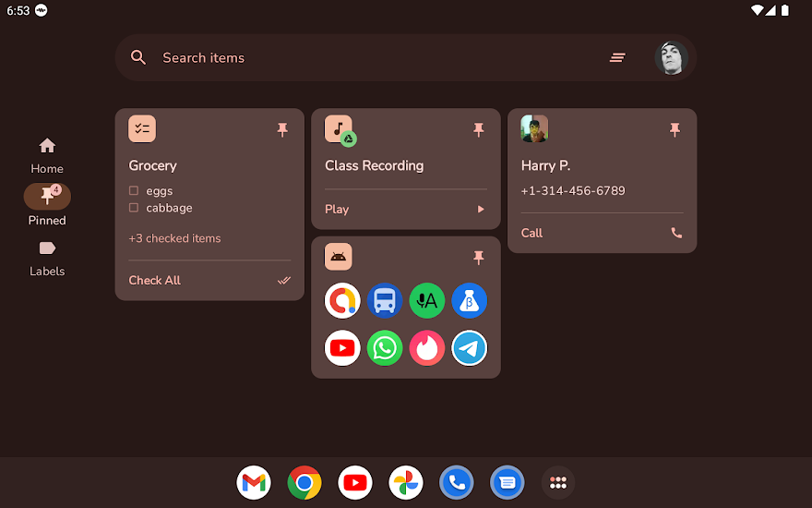Open YouTube in the pinned apps card
This screenshot has width=812, height=508.
click(x=342, y=348)
